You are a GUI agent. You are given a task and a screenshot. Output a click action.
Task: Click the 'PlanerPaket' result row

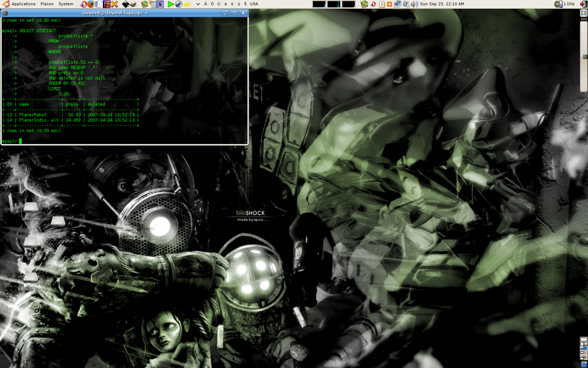[70, 115]
